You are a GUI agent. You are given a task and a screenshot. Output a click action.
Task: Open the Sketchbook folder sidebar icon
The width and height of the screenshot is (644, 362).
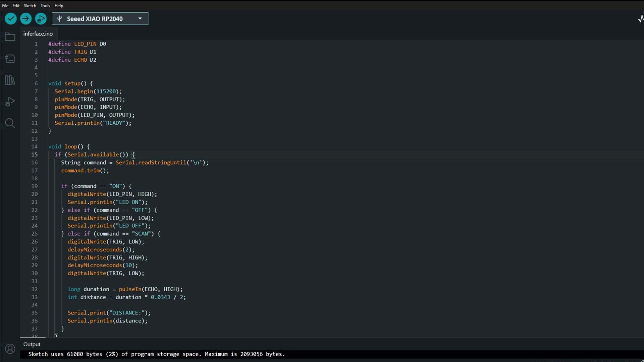point(10,37)
